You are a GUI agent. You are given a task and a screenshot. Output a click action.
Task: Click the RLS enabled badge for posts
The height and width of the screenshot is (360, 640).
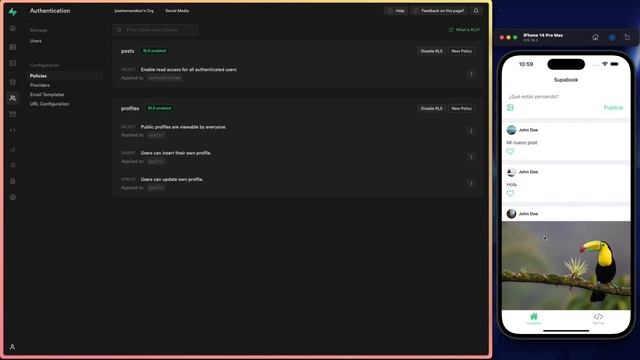[x=155, y=51]
